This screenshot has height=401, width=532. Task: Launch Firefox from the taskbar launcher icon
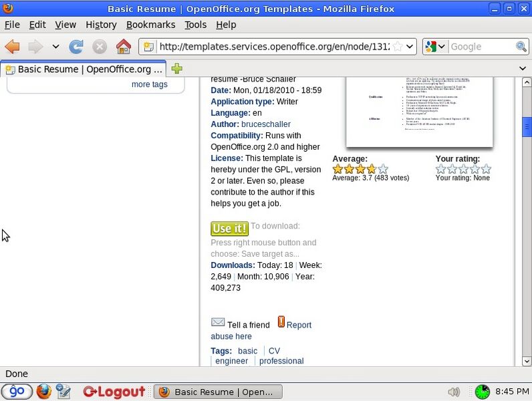click(43, 392)
